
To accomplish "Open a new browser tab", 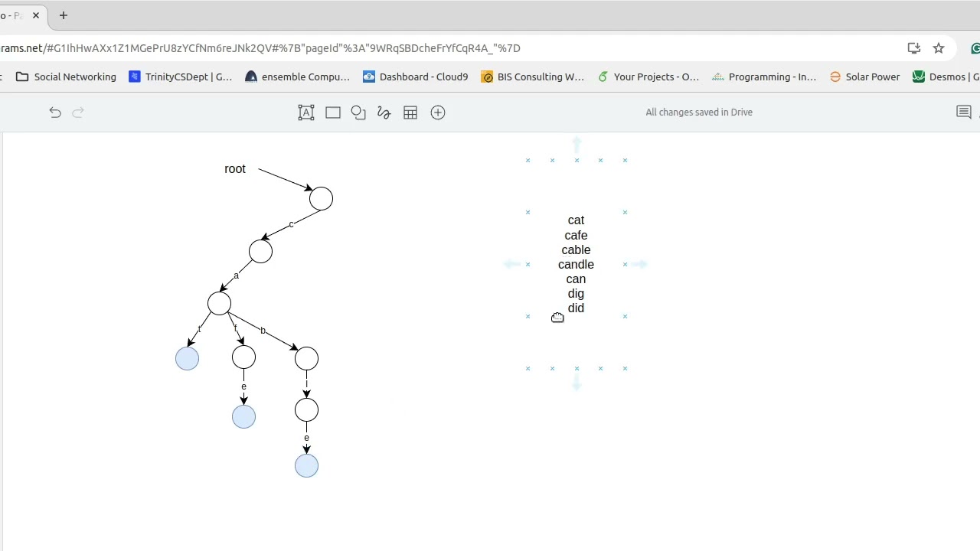I will pos(64,15).
